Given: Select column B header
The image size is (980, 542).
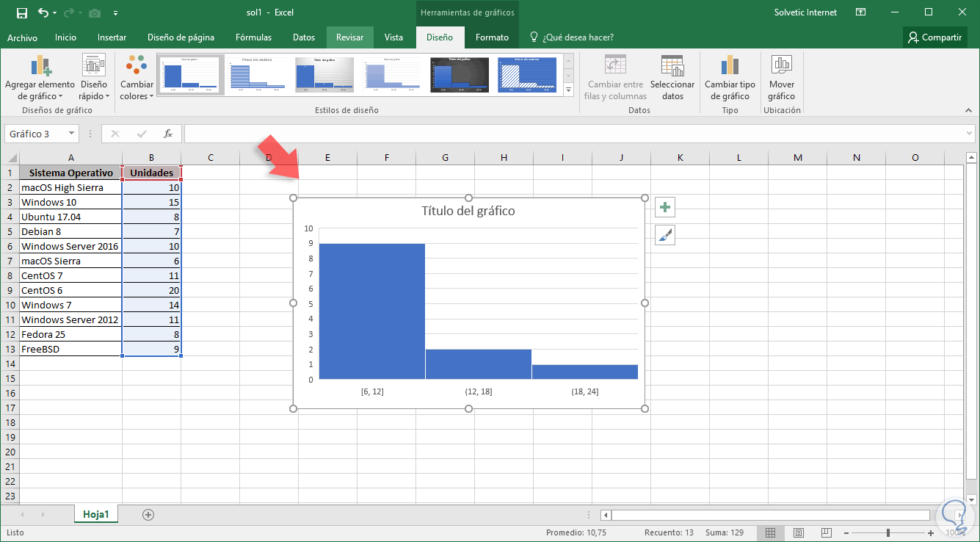Looking at the screenshot, I should tap(151, 157).
